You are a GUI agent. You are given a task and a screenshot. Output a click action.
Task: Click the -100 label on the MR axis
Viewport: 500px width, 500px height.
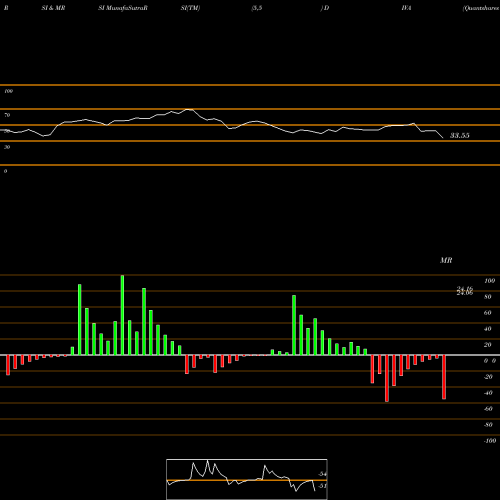pos(490,441)
